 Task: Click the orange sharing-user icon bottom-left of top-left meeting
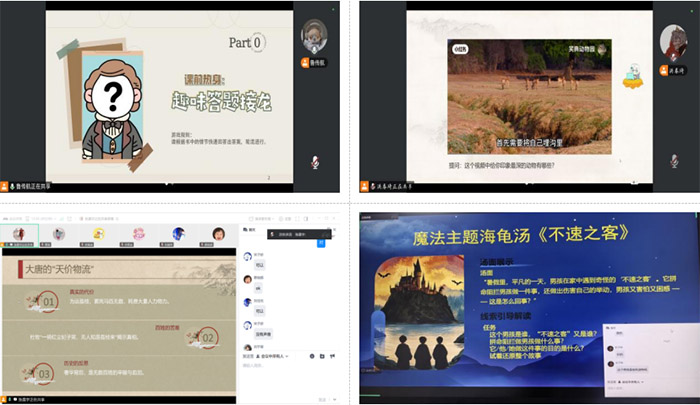tap(9, 186)
